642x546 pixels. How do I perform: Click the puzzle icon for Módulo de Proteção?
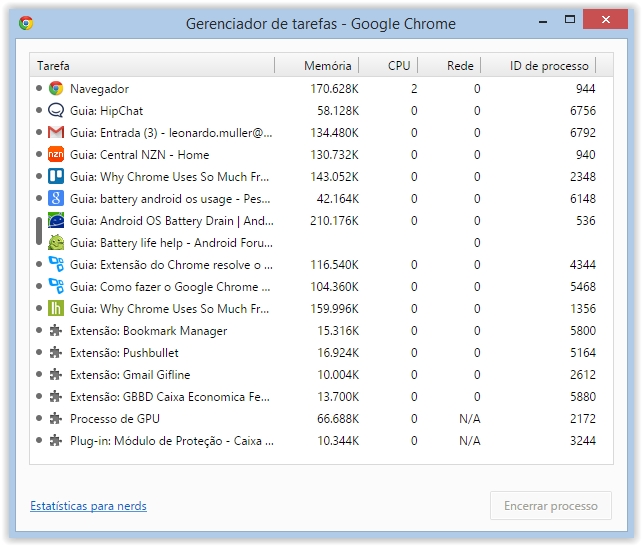coord(56,441)
